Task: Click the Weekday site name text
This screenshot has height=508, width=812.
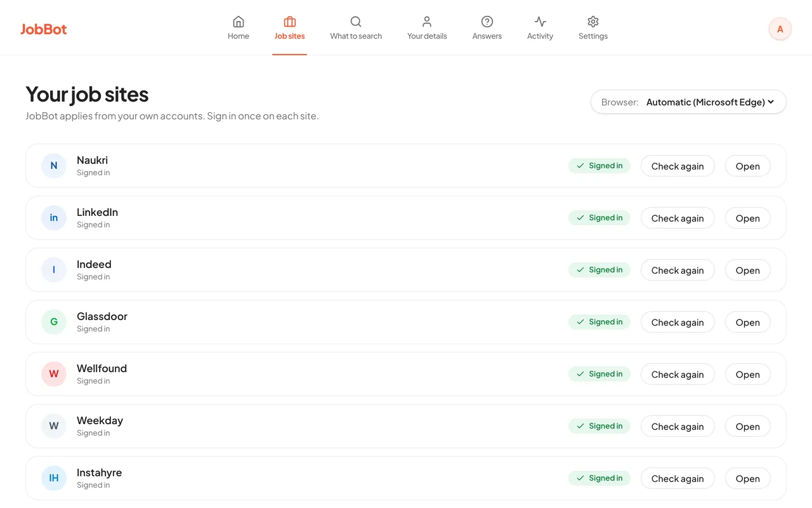Action: [x=100, y=420]
